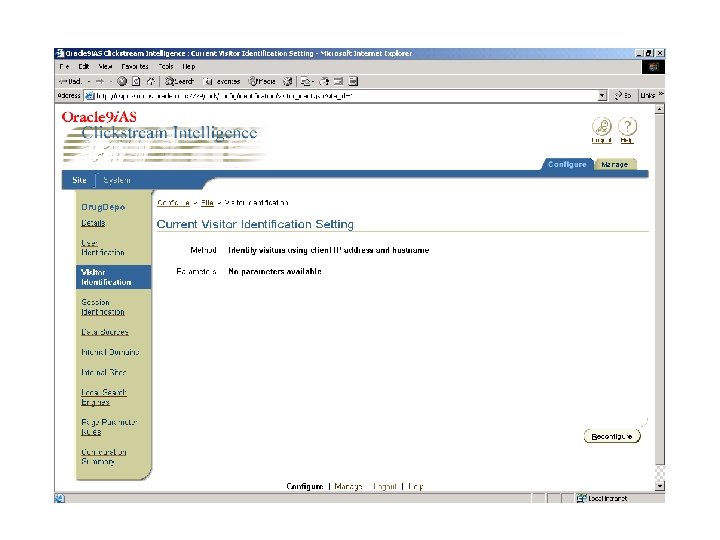This screenshot has width=720, height=540.
Task: Open the Search toolbar button
Action: pyautogui.click(x=180, y=82)
